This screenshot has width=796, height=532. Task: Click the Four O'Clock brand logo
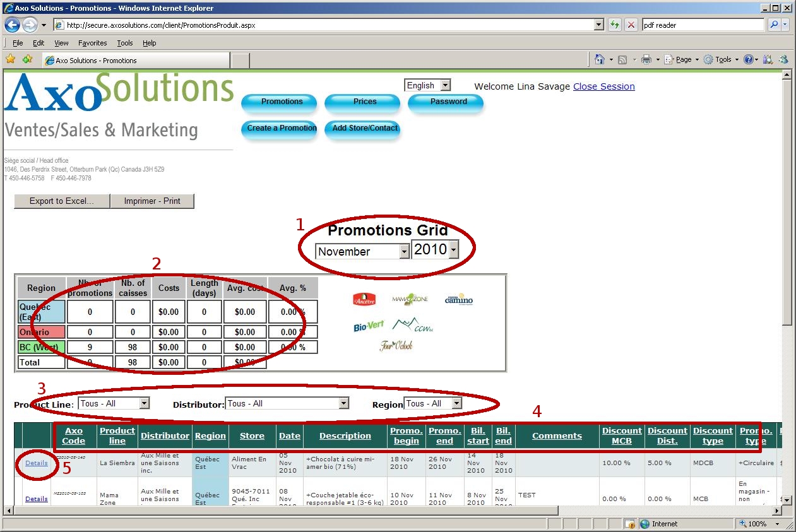[396, 345]
